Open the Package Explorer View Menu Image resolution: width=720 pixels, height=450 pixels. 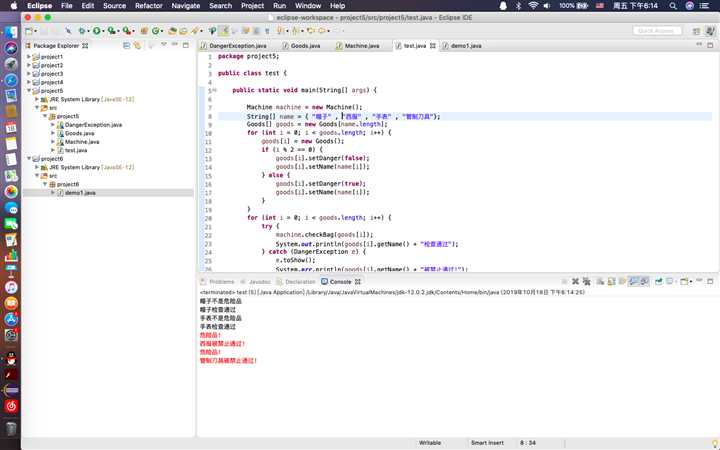pyautogui.click(x=164, y=45)
